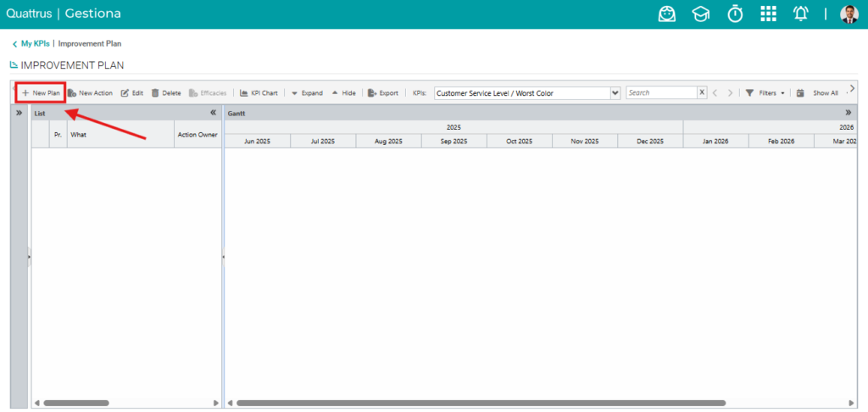Open the user profile avatar
868x412 pixels.
coord(849,14)
